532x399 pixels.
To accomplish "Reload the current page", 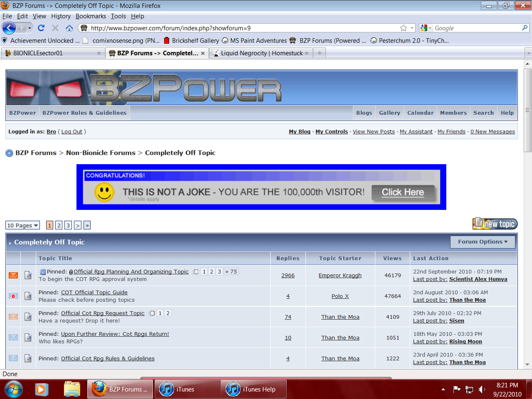I will 41,28.
